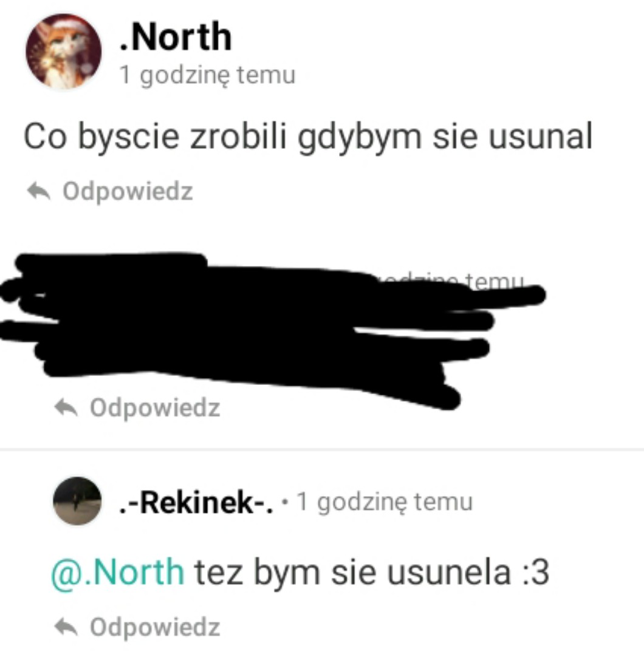Screen dimensions: 644x660
Task: Open the .North username heading
Action: click(175, 38)
